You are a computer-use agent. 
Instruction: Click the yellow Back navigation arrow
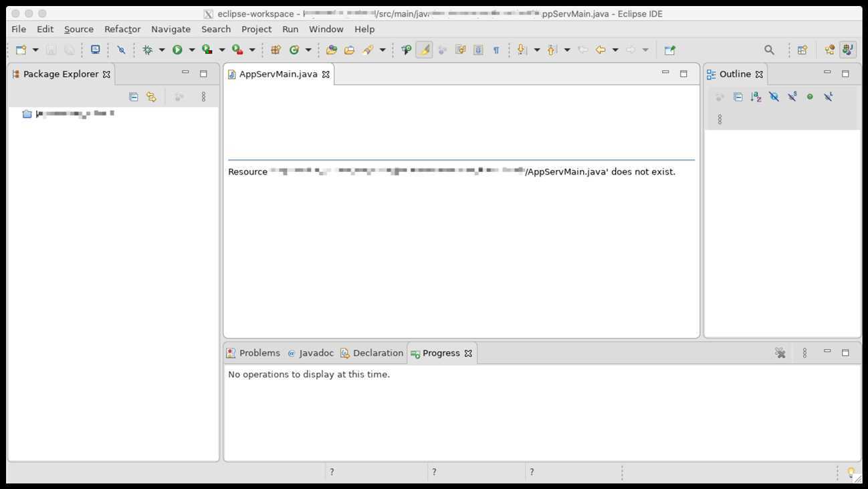(x=601, y=50)
